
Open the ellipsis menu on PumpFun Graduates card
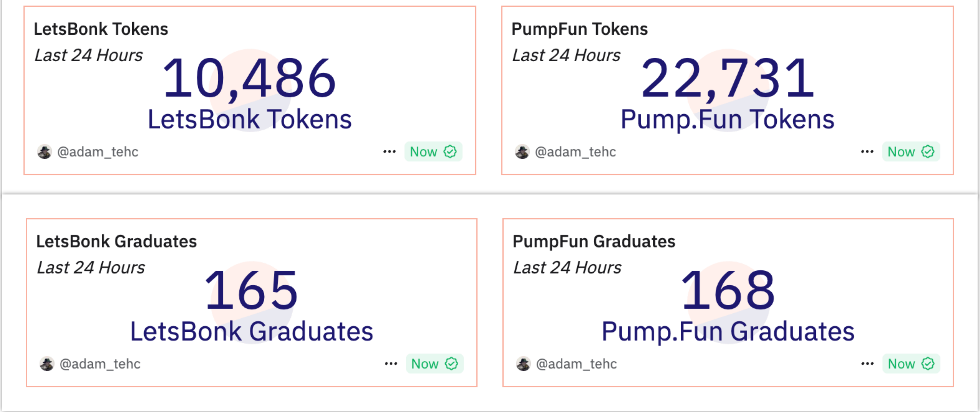pos(868,364)
